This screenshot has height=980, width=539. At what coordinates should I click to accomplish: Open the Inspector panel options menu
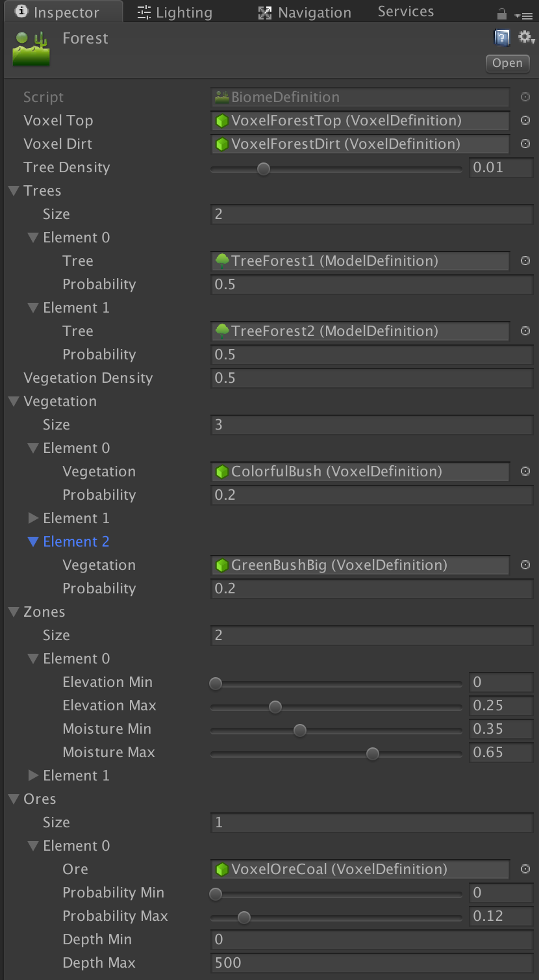[522, 14]
